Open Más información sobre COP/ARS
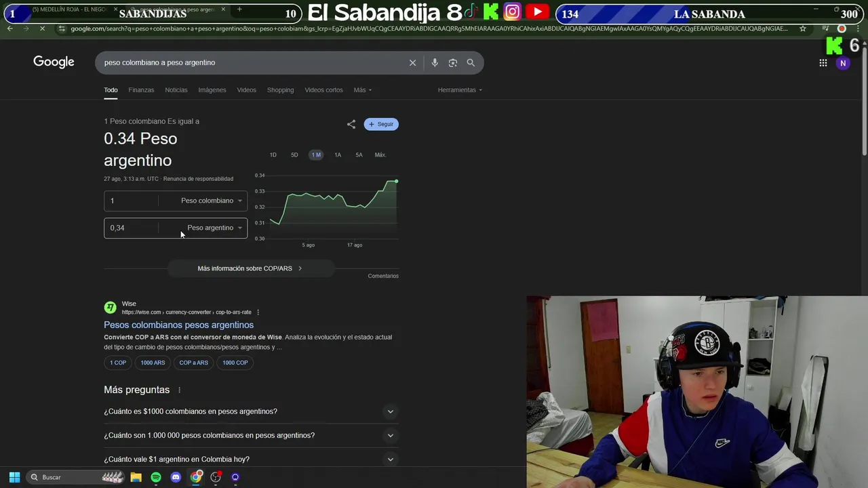Screen dimensions: 868x488 pos(250,268)
